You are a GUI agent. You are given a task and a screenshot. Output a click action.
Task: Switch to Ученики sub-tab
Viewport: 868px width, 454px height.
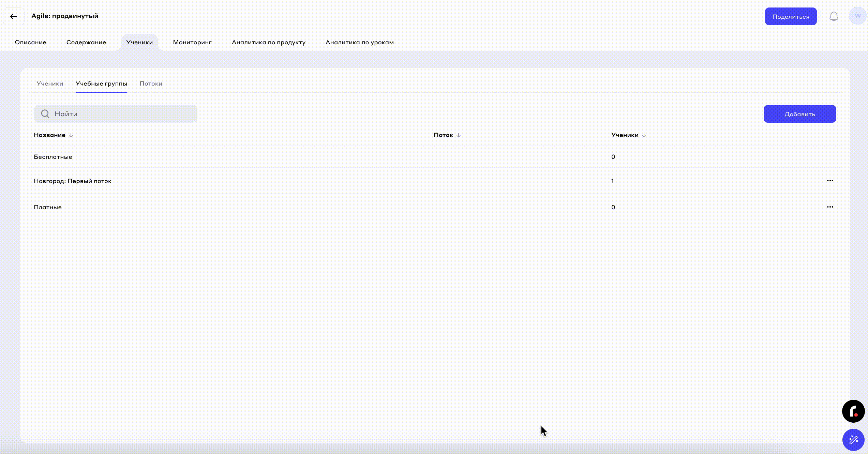tap(50, 84)
